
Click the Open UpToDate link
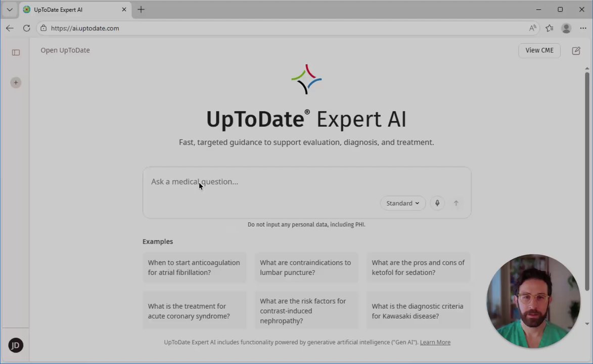(x=65, y=51)
